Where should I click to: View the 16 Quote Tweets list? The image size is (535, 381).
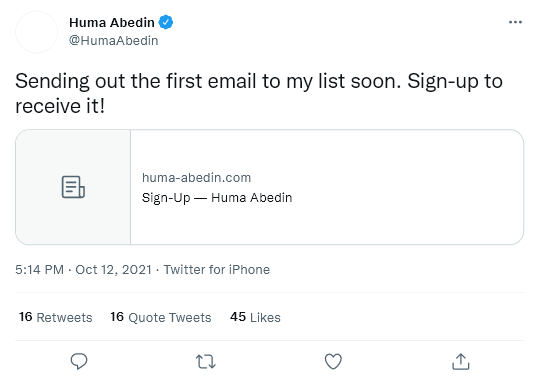pyautogui.click(x=161, y=317)
